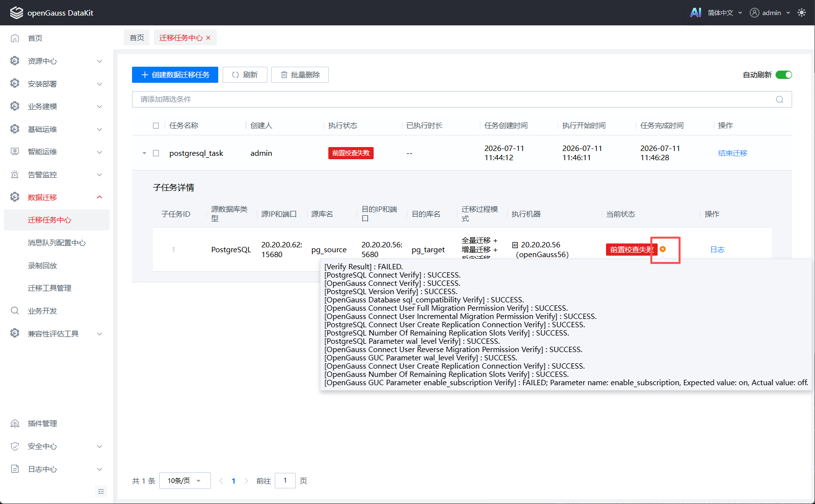
Task: Collapse the sidebar using the bottom icon
Action: point(101,491)
